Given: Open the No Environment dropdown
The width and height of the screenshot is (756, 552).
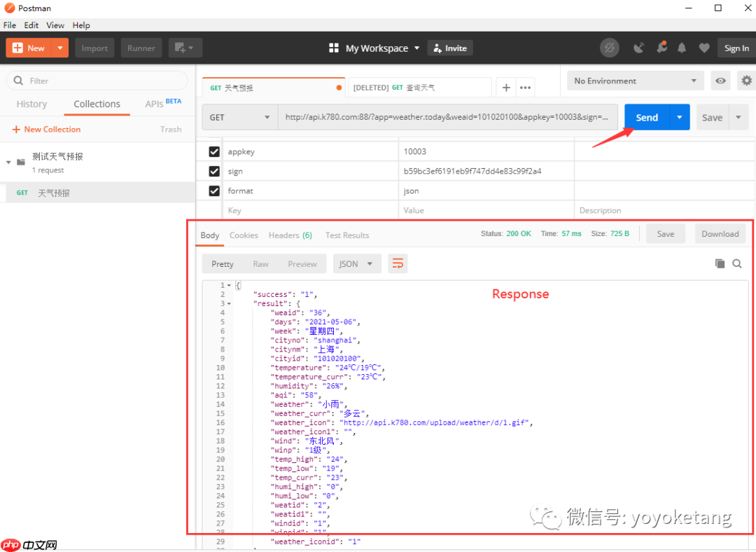Looking at the screenshot, I should pos(636,81).
